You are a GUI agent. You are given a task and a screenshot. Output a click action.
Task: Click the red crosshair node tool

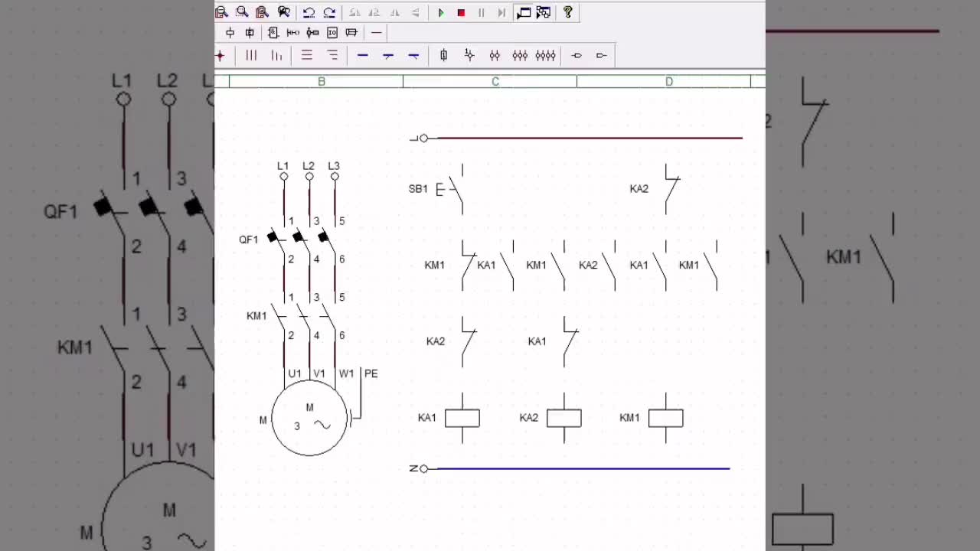(220, 55)
